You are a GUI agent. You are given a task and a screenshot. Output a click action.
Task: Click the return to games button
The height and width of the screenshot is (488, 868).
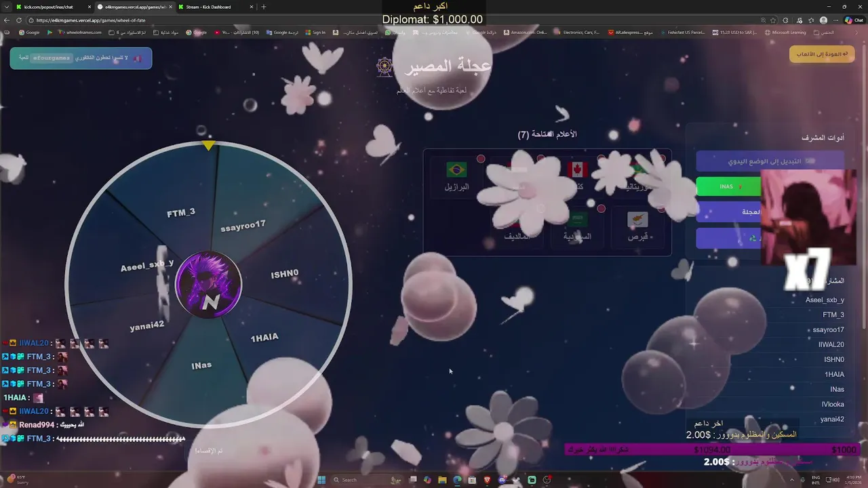(x=821, y=54)
